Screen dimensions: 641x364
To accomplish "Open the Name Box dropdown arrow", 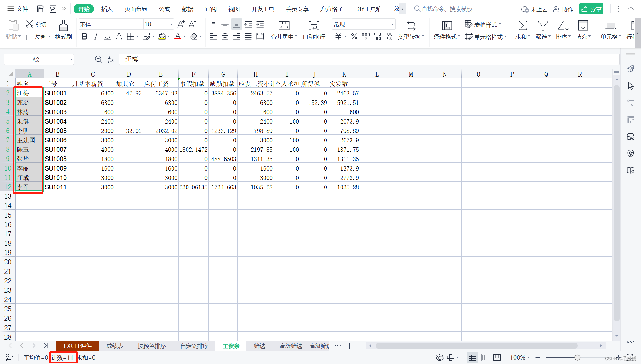I will click(71, 59).
